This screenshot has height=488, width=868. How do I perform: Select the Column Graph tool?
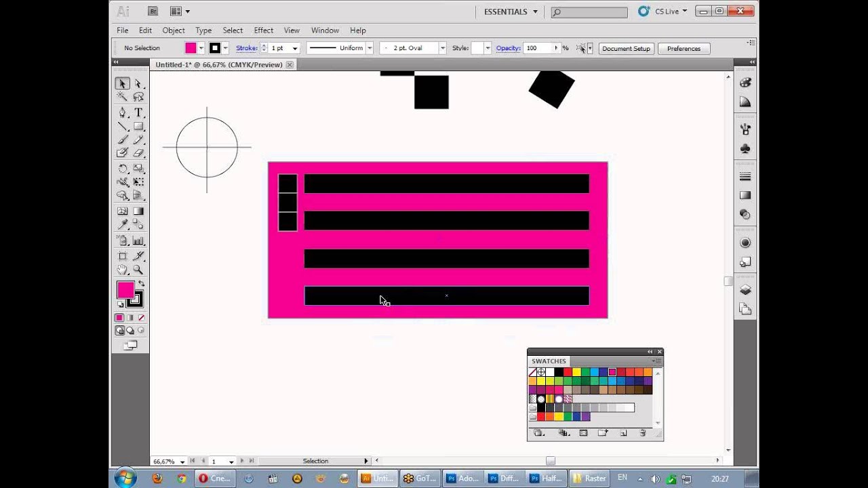pos(138,241)
